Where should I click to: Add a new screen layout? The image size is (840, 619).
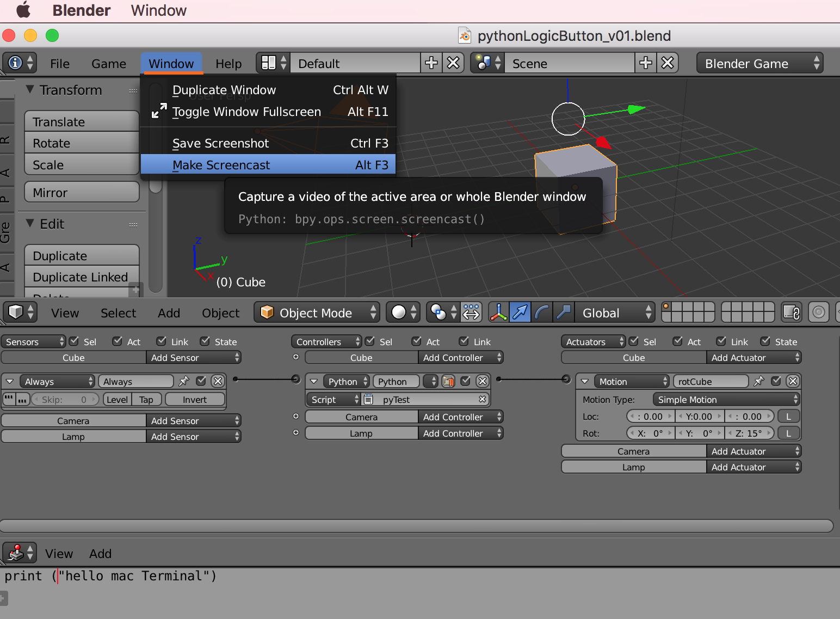431,63
